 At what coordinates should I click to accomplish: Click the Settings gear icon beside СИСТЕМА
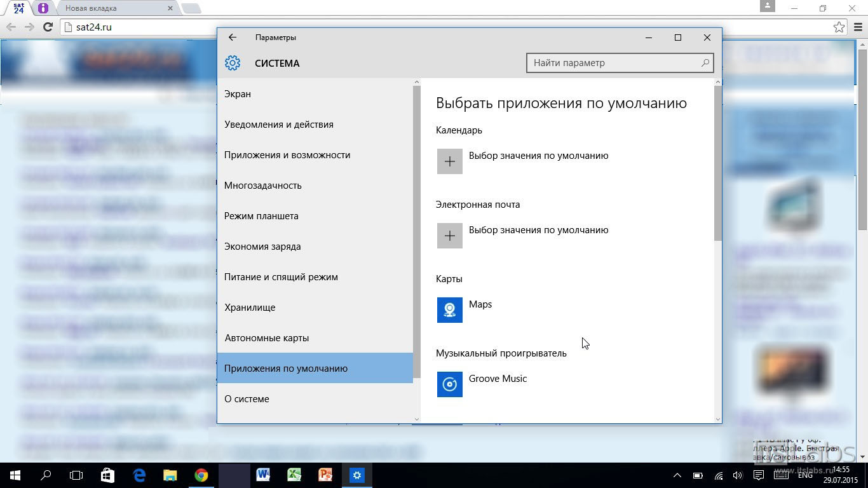pyautogui.click(x=233, y=63)
